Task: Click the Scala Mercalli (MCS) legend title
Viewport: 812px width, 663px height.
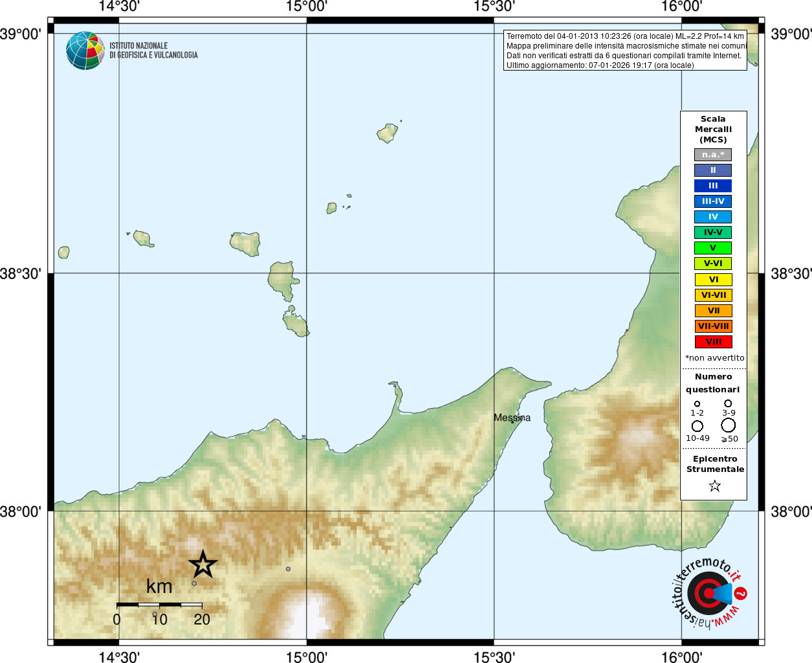Action: click(713, 129)
